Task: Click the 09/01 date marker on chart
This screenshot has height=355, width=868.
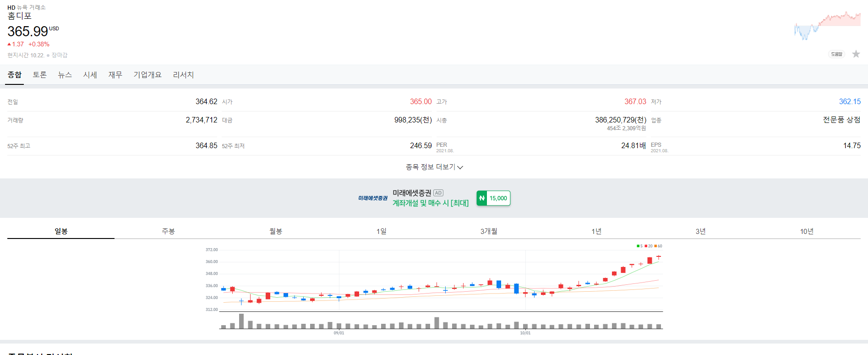Action: [339, 333]
